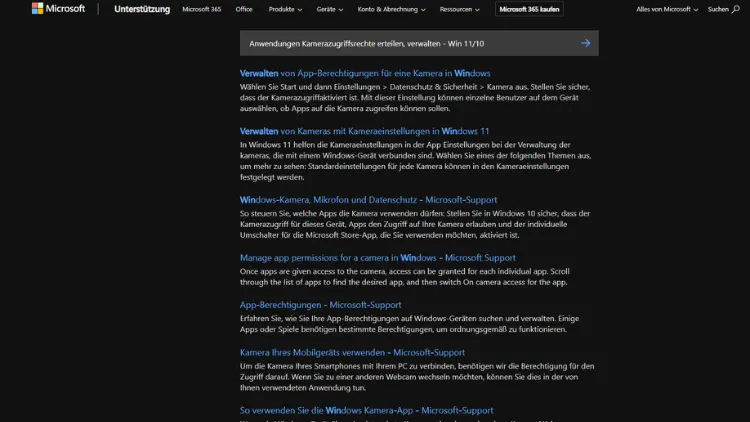Open Verwalten von App-Berechtigungen für eine Kamera
The image size is (750, 422).
[365, 73]
